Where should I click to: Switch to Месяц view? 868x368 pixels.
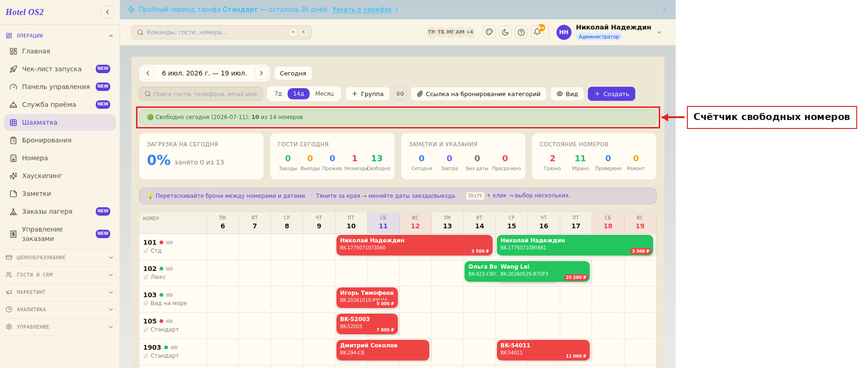(x=324, y=94)
